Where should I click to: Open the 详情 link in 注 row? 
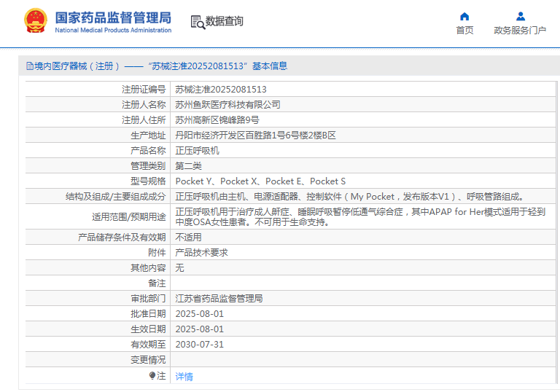point(184,377)
